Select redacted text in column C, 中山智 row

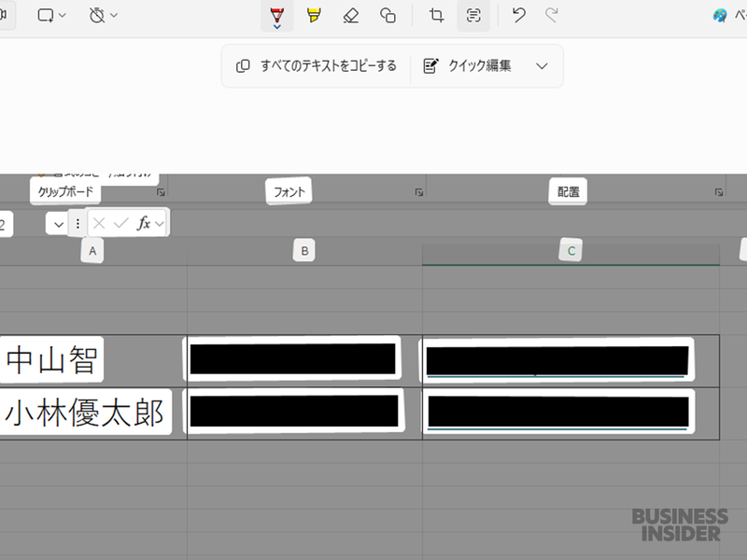(x=557, y=360)
